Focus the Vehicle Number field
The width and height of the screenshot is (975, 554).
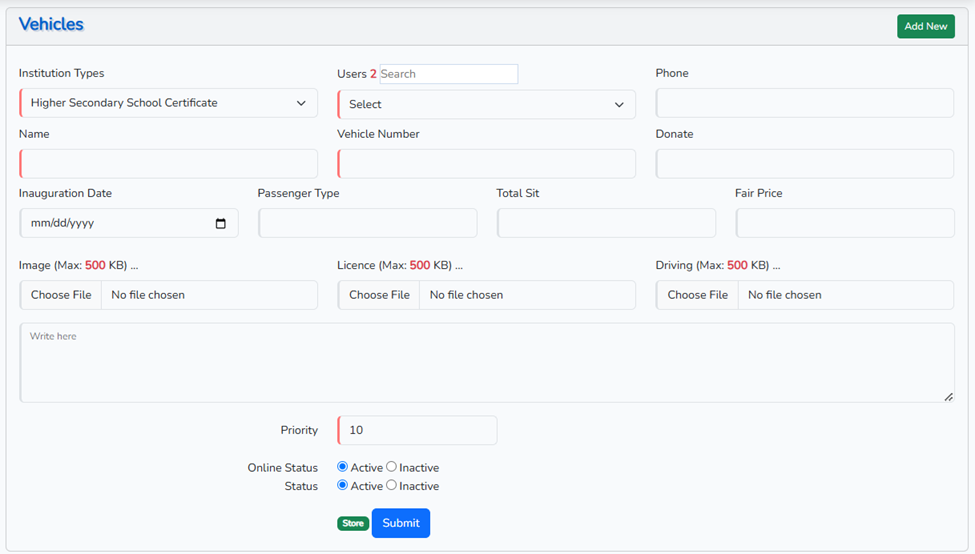486,164
